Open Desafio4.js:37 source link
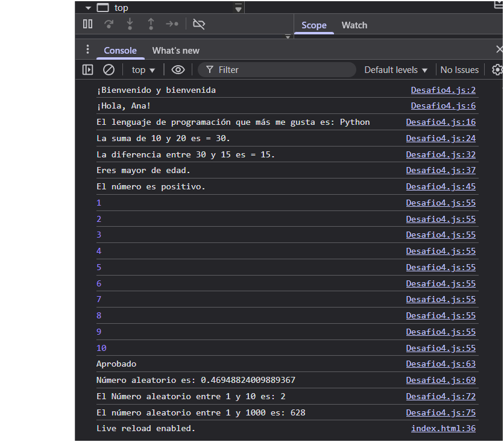This screenshot has height=442, width=504. (441, 171)
